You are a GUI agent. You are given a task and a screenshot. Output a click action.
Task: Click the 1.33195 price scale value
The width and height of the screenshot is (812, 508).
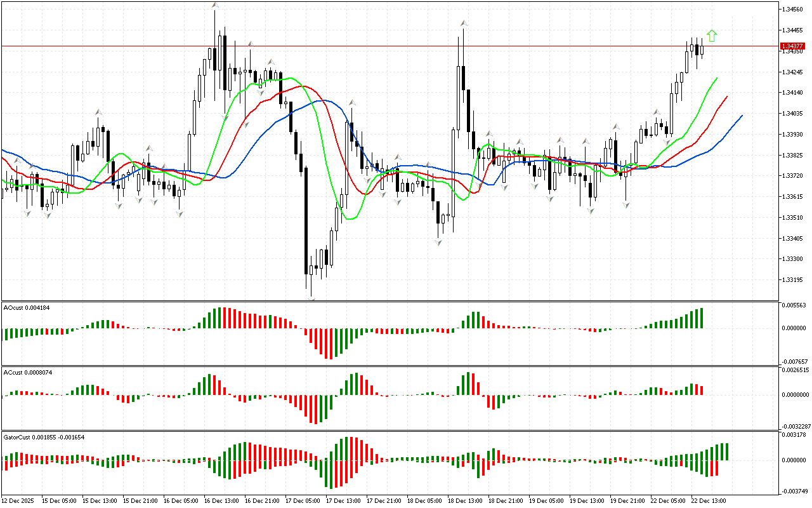793,280
